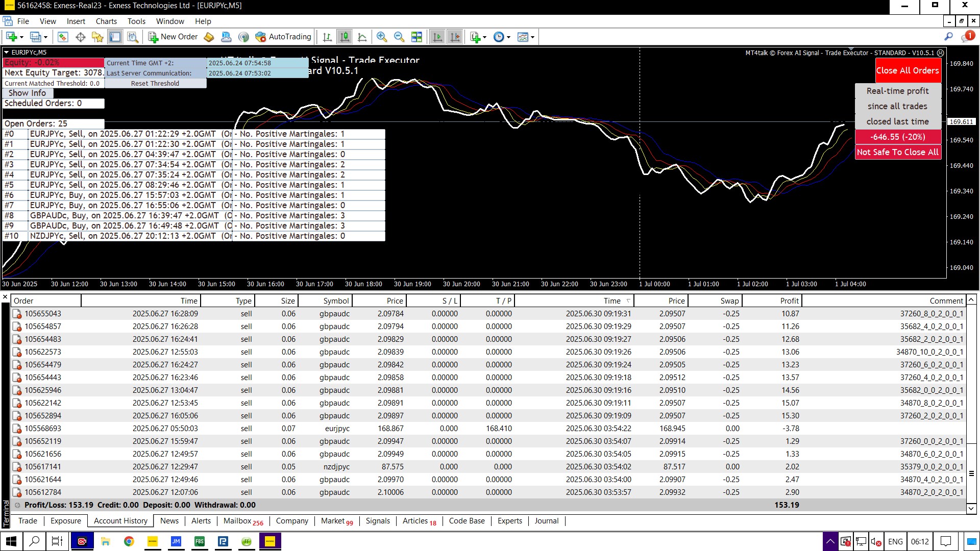Select the bar chart icon
This screenshot has width=980, height=551.
point(327,37)
